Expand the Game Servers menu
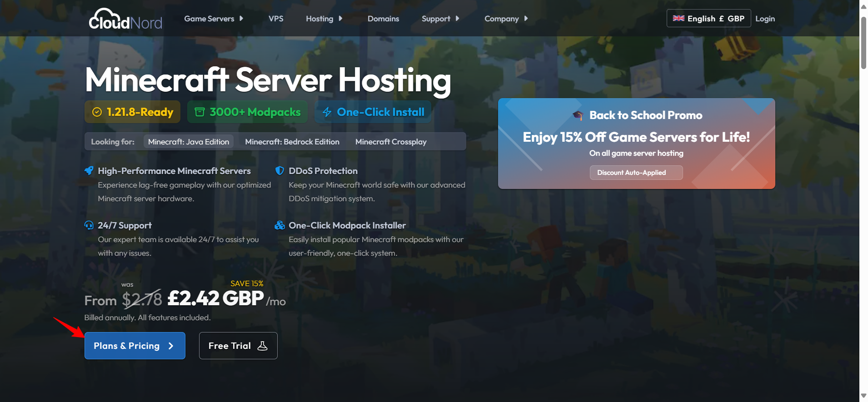Screen dimensions: 868x402 click(214, 19)
